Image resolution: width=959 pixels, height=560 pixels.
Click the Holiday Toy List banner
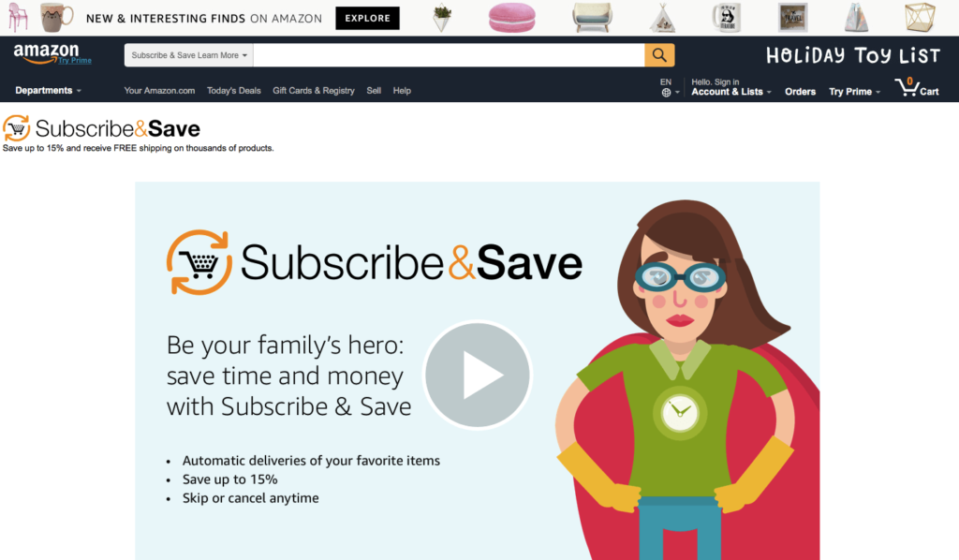pyautogui.click(x=853, y=55)
